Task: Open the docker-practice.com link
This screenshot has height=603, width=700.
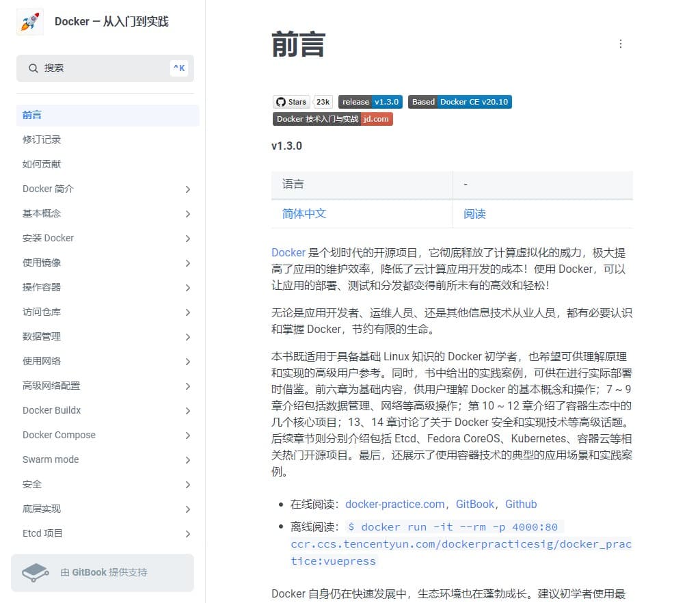Action: [394, 504]
